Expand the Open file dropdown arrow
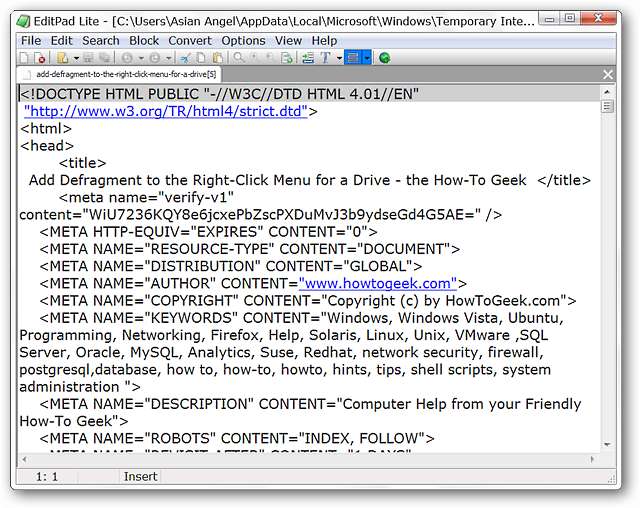Viewport: 640px width, 508px height. point(75,58)
